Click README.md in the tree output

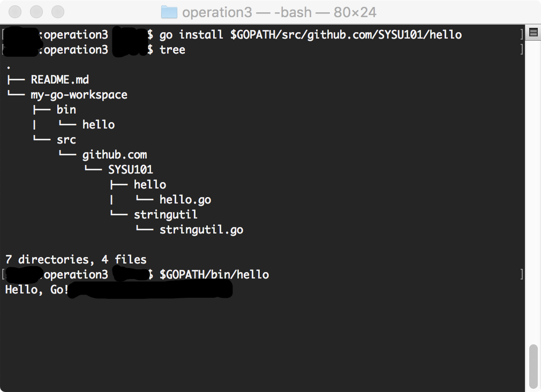(59, 80)
